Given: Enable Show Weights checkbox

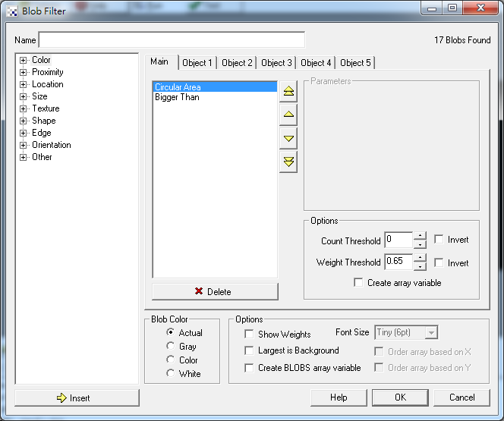Looking at the screenshot, I should [x=249, y=334].
